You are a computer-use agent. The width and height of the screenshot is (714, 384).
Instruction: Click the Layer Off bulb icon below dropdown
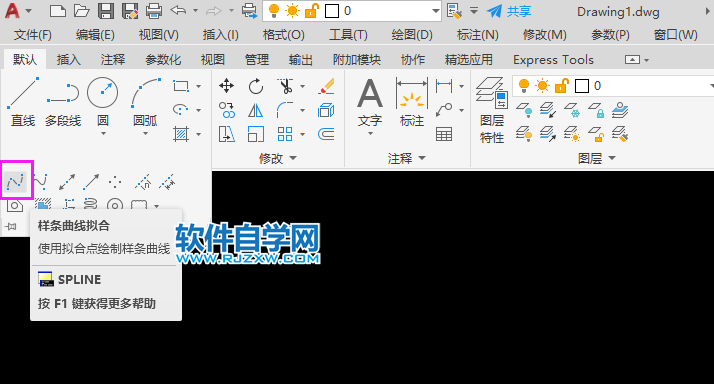pos(524,110)
